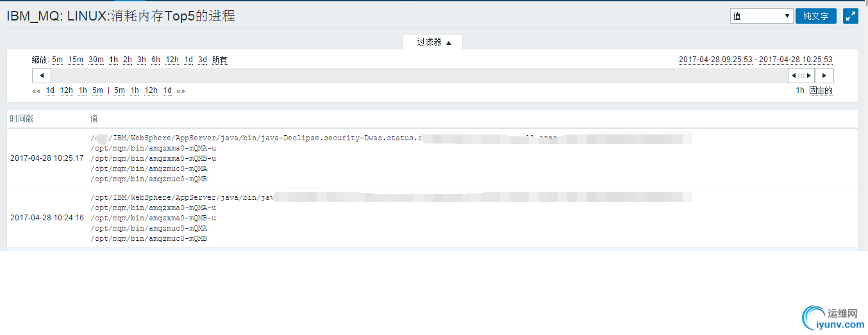
Task: Select timestamp 2017-04-28 10:25:17
Action: (x=47, y=158)
